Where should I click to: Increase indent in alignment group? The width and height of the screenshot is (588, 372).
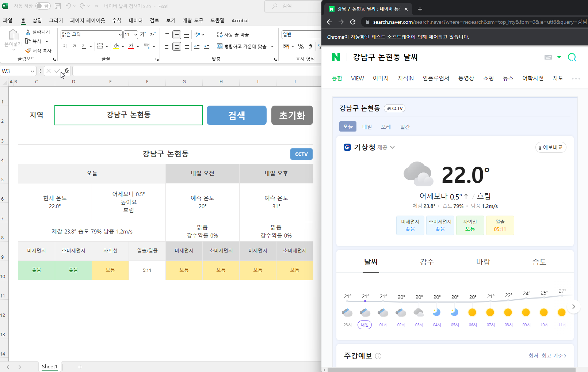[x=206, y=46]
